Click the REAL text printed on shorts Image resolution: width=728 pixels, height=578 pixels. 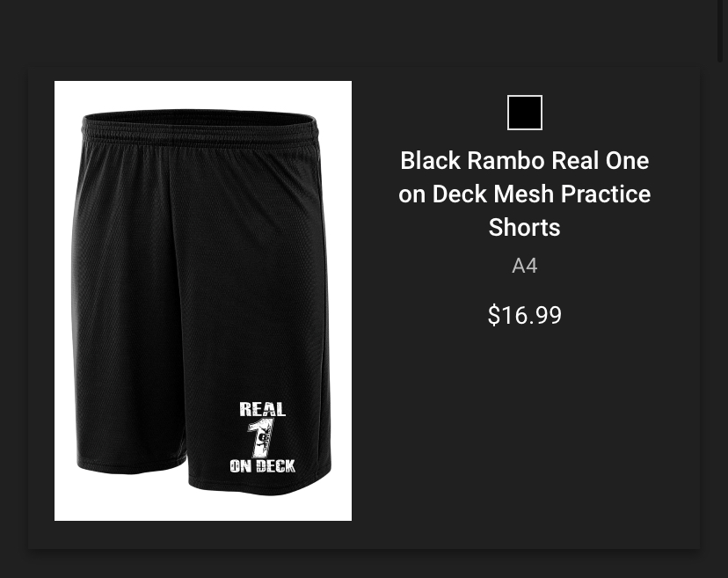pos(262,409)
